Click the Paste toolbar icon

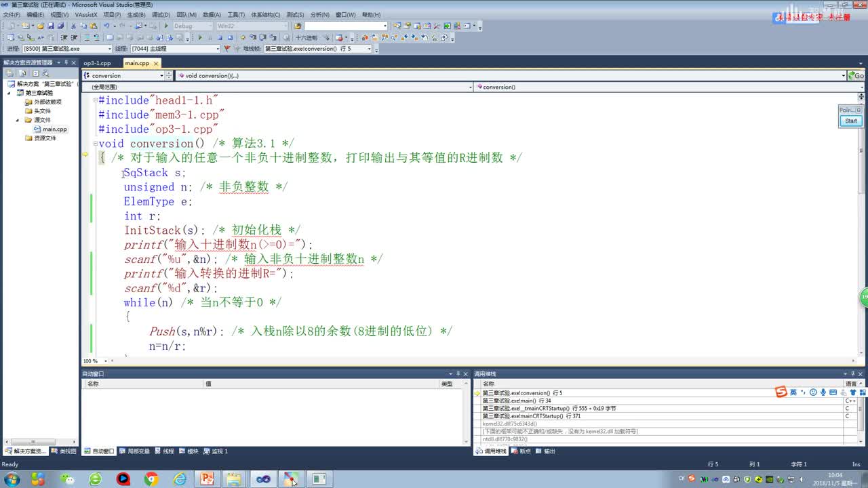[94, 26]
